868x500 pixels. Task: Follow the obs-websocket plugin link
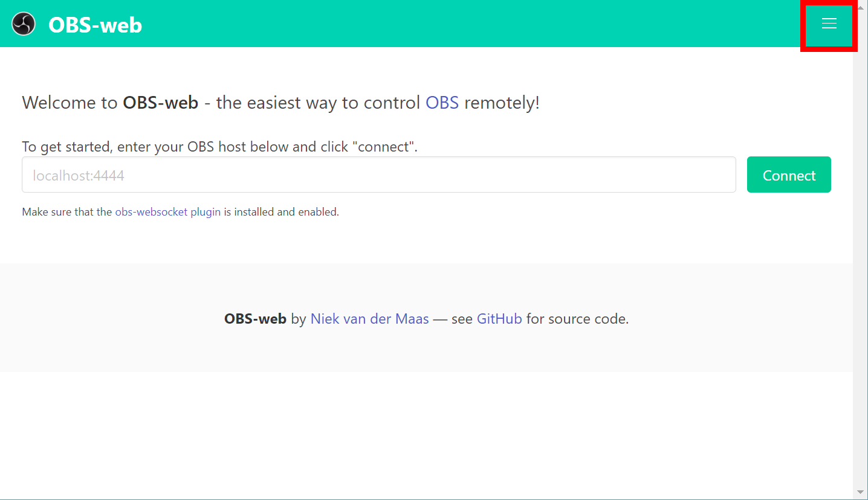[167, 212]
